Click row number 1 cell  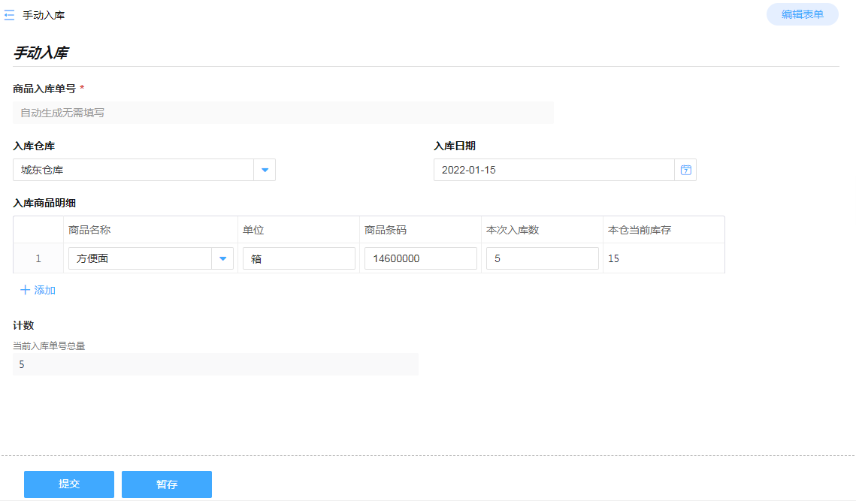38,258
